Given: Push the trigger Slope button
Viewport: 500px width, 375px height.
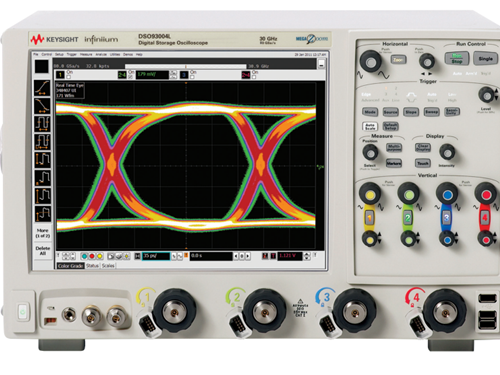Looking at the screenshot, I should pyautogui.click(x=411, y=112).
